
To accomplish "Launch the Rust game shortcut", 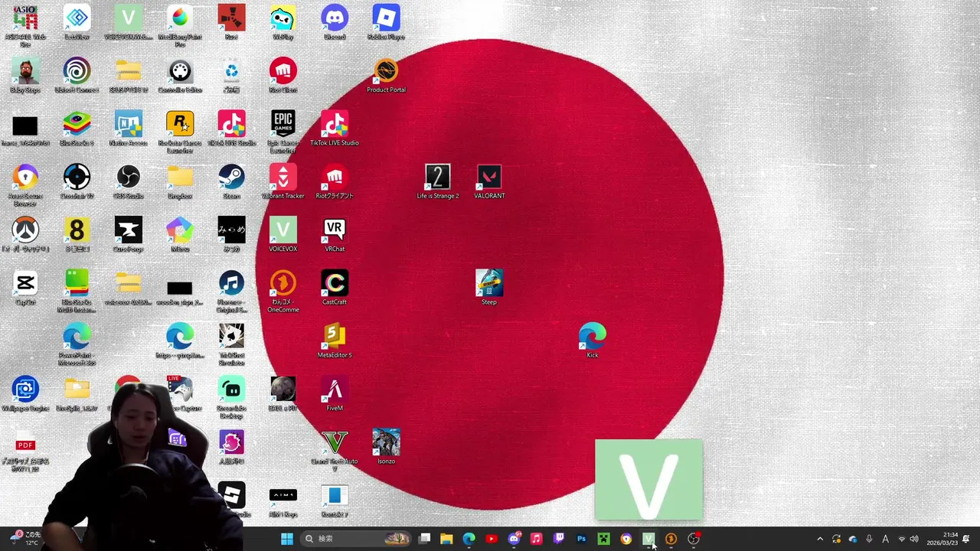I will pos(231,22).
